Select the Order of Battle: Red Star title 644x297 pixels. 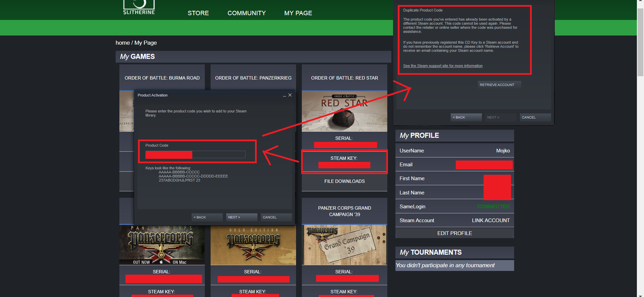coord(345,78)
